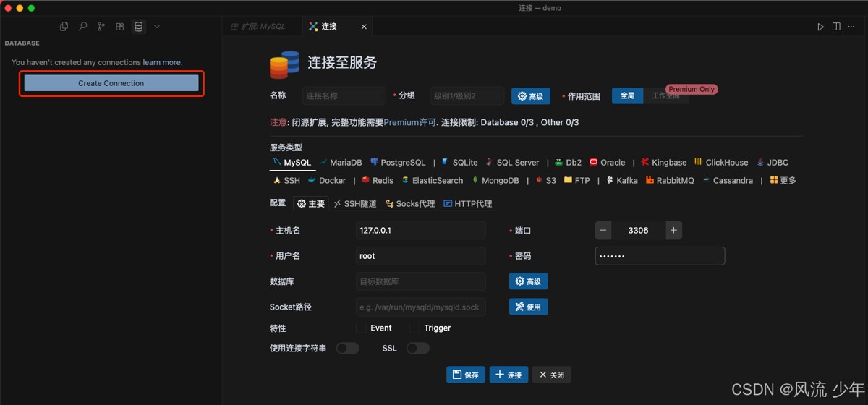Choose the SQL Server service type
Viewport: 868px width, 405px height.
[x=512, y=163]
